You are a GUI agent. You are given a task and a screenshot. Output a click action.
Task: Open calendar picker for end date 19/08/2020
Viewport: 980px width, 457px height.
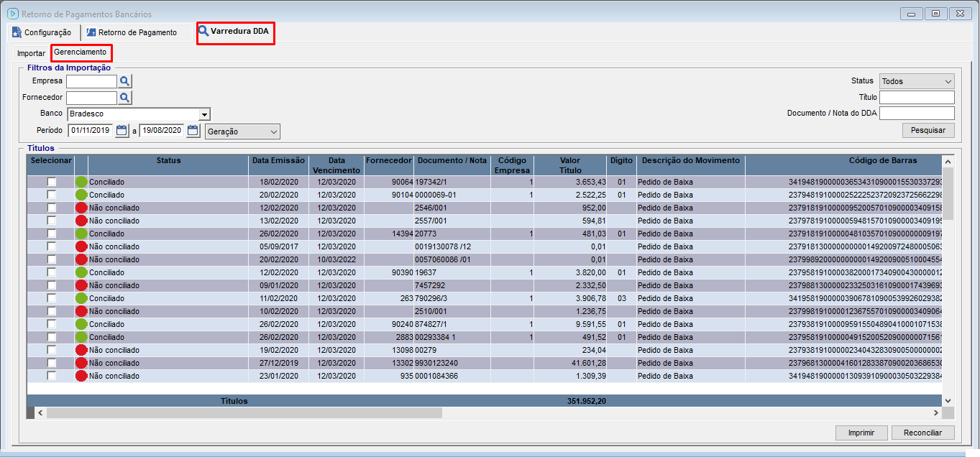(x=193, y=131)
